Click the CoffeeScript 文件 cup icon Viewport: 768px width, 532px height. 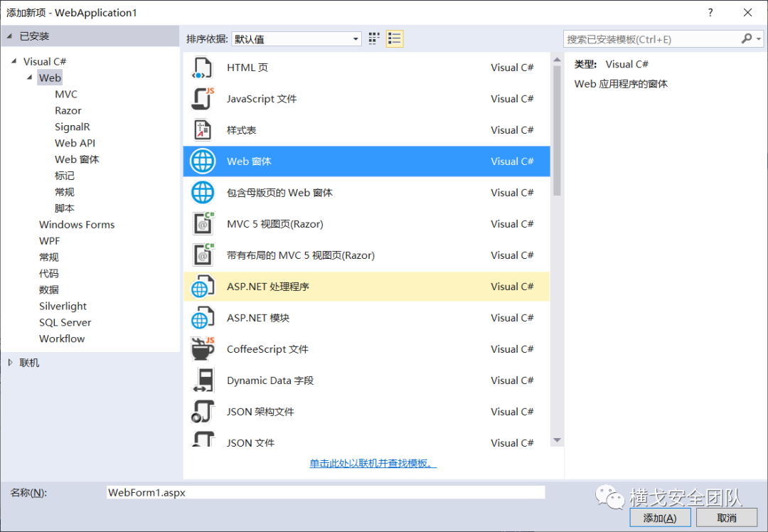click(x=203, y=349)
